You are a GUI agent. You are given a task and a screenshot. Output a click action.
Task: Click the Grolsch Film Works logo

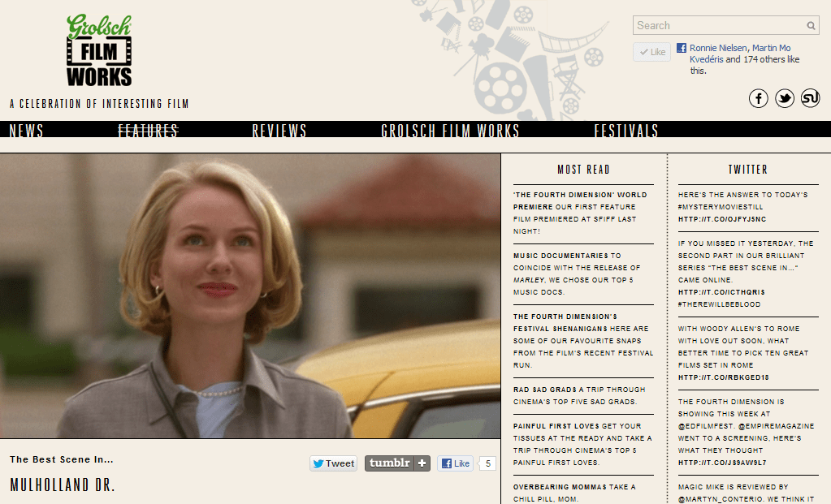(x=99, y=51)
